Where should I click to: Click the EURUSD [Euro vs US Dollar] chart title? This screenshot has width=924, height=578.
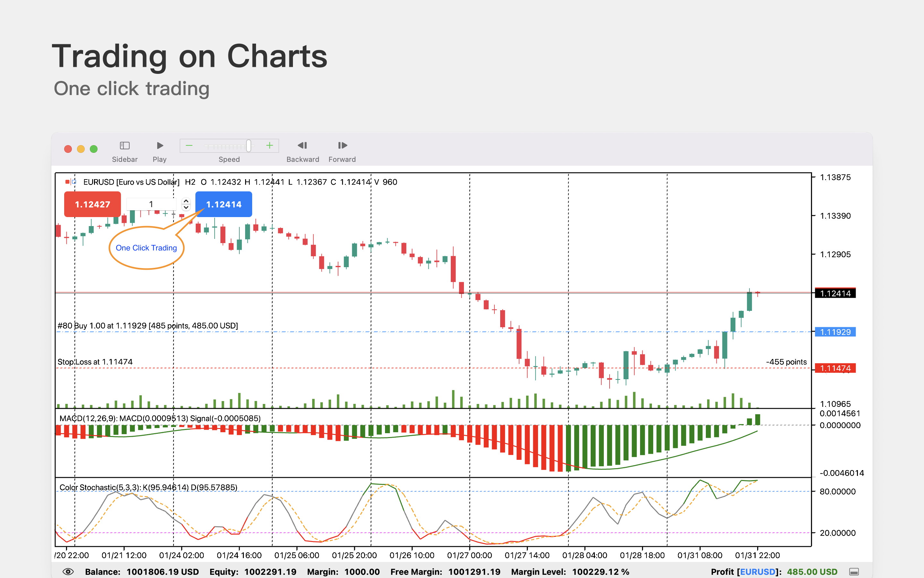[x=131, y=182]
